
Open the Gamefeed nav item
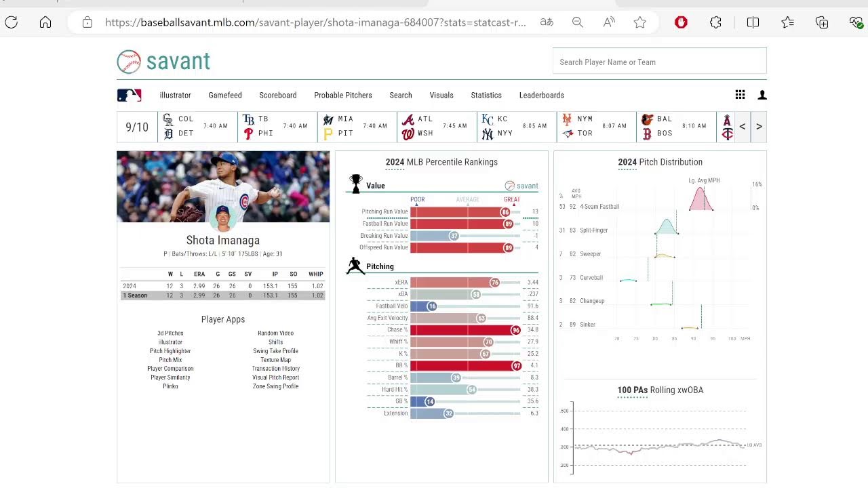pyautogui.click(x=225, y=96)
